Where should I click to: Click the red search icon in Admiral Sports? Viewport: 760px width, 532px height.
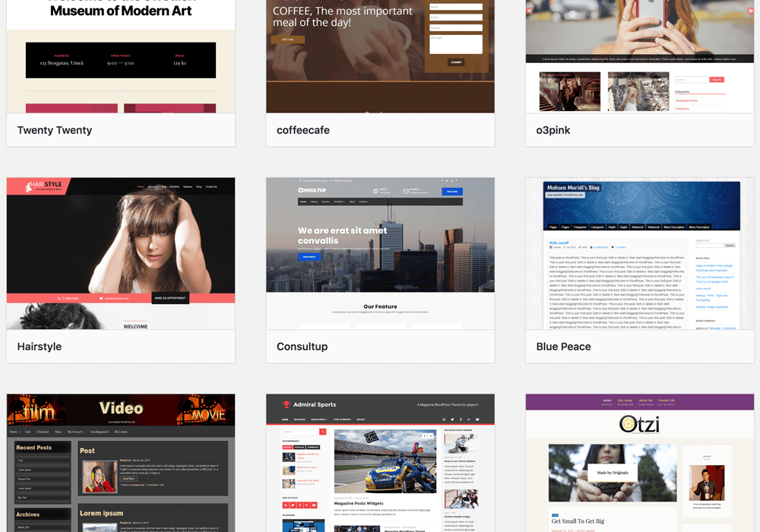pos(322,432)
